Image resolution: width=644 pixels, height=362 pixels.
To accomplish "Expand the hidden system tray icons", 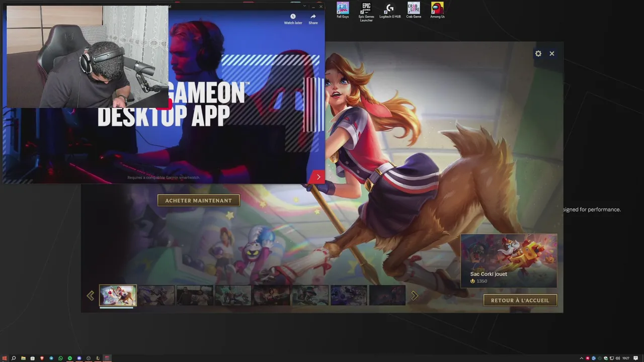I will click(x=582, y=358).
